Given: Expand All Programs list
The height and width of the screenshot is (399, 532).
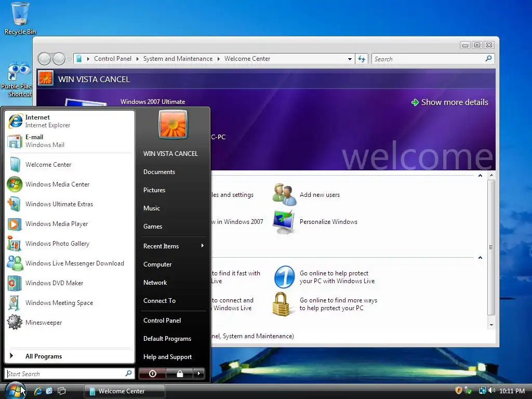Looking at the screenshot, I should click(70, 356).
